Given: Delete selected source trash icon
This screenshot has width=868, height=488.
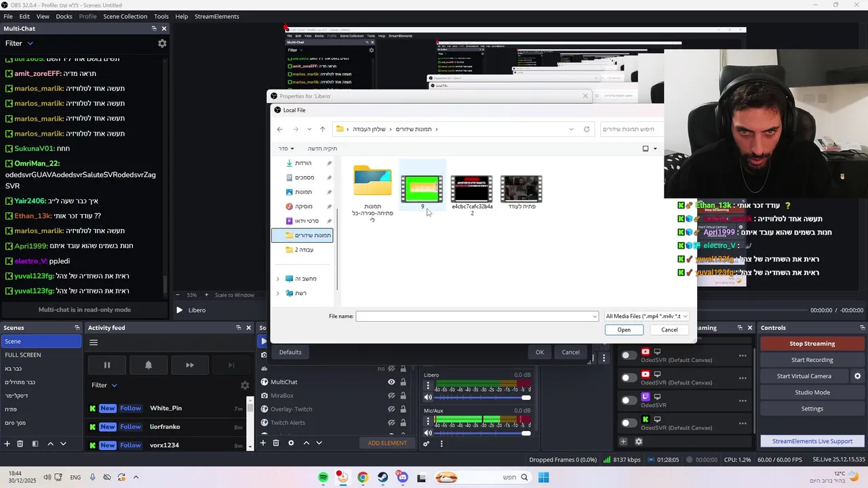Looking at the screenshot, I should (x=276, y=443).
